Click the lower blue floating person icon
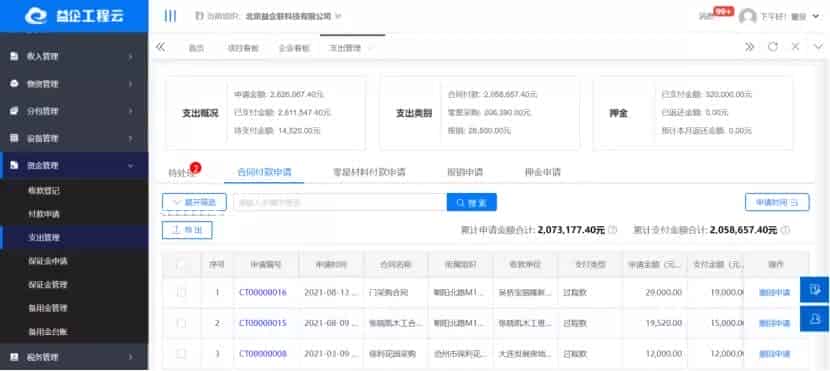 (x=814, y=319)
